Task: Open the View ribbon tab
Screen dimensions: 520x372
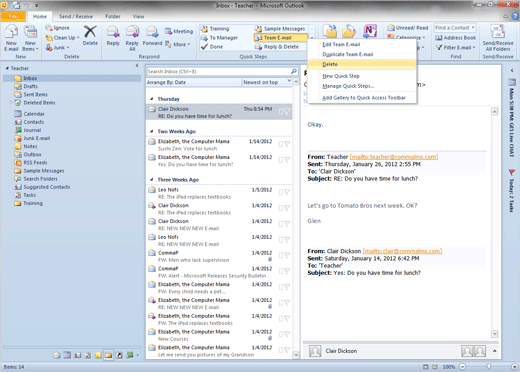Action: tap(138, 16)
